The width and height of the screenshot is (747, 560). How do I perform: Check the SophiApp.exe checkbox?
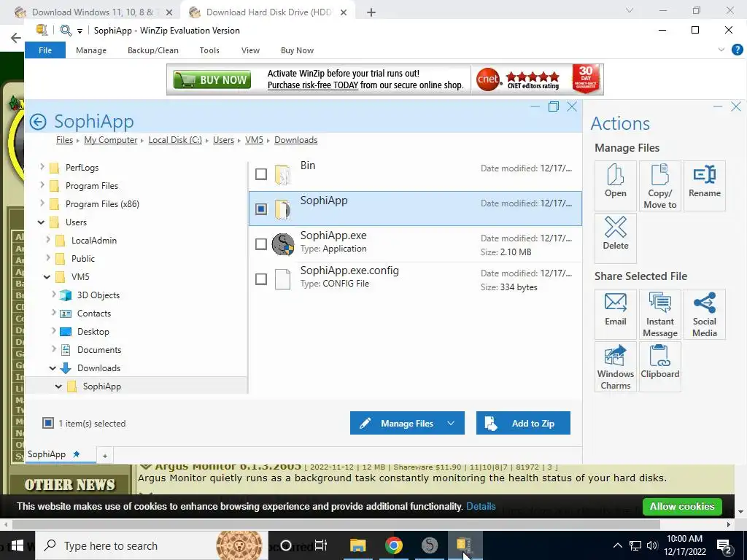(x=261, y=244)
